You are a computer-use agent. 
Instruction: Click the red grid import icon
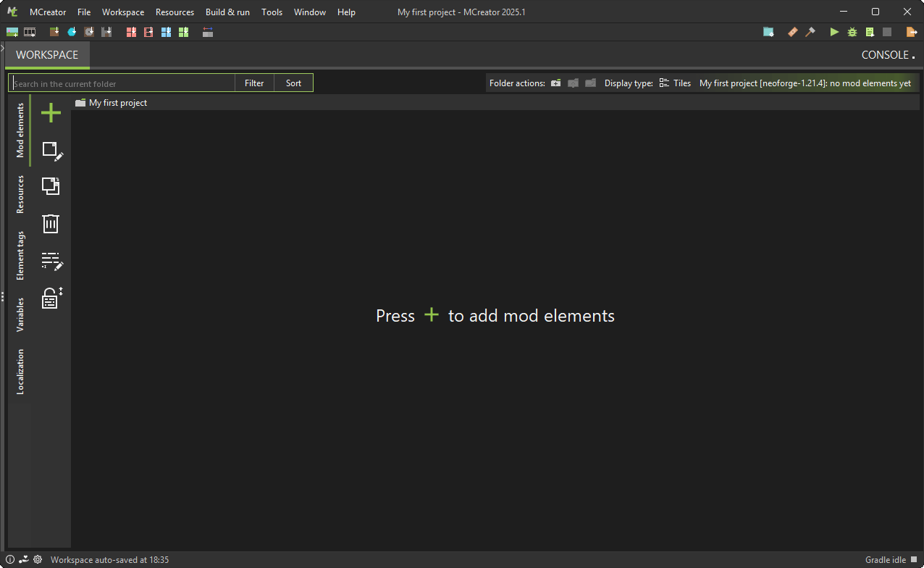(x=131, y=32)
